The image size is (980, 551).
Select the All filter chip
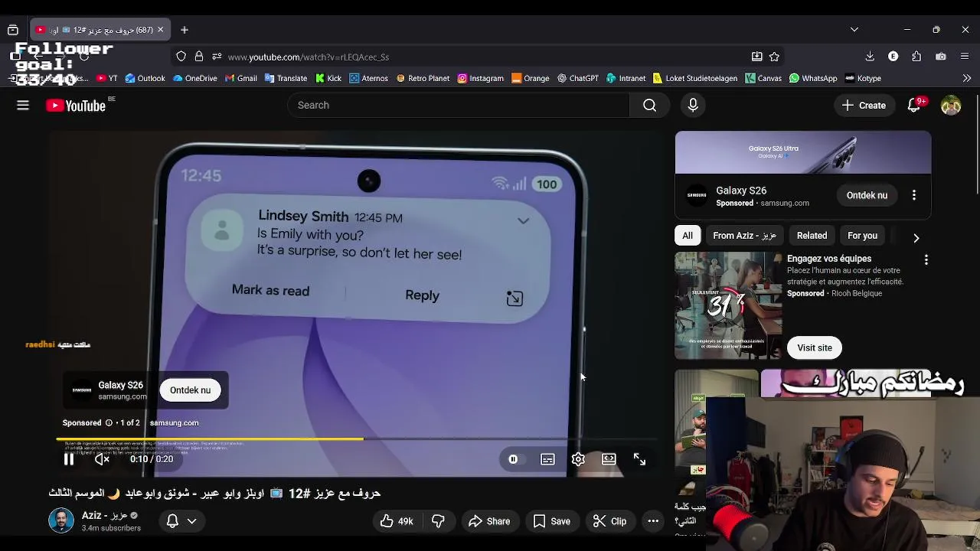click(688, 236)
